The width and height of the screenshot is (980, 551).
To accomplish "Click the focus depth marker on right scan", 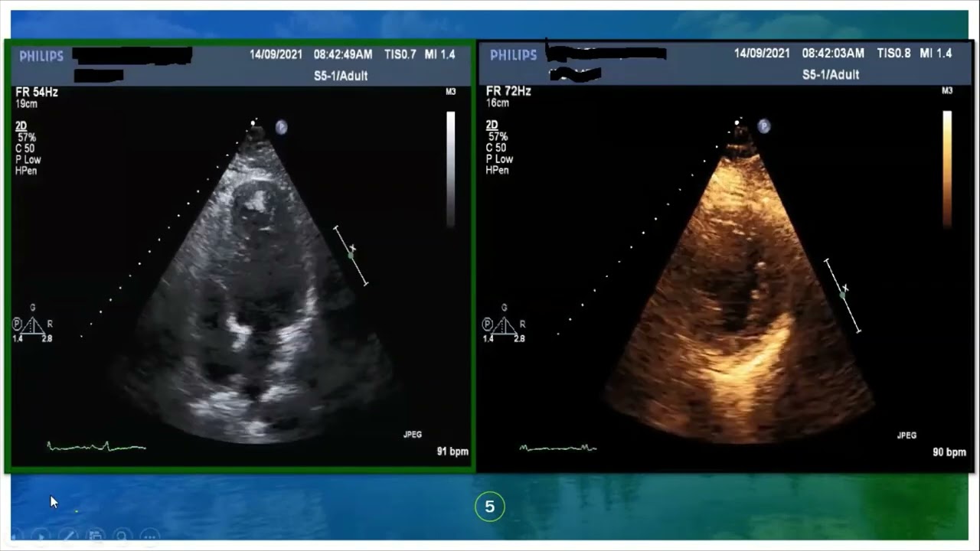I will coord(842,295).
